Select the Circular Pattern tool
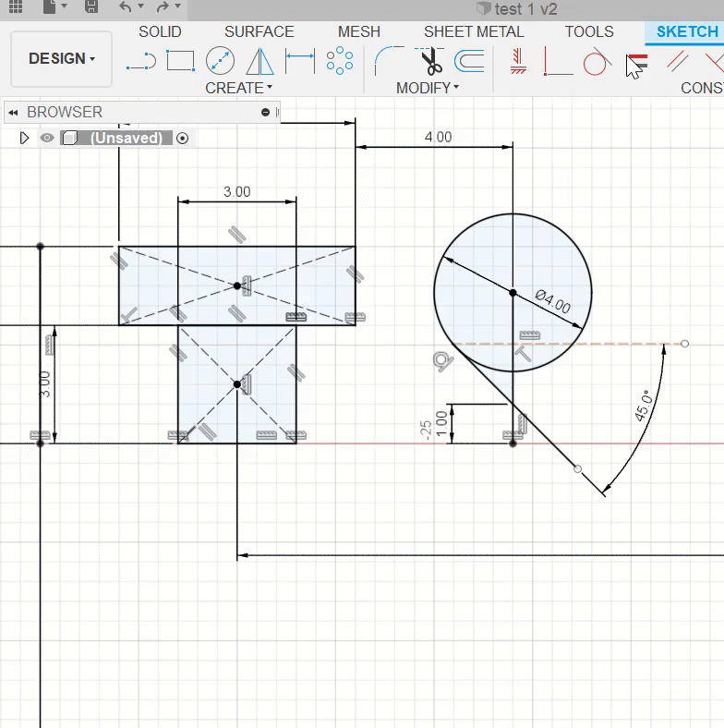724x728 pixels. click(x=340, y=61)
